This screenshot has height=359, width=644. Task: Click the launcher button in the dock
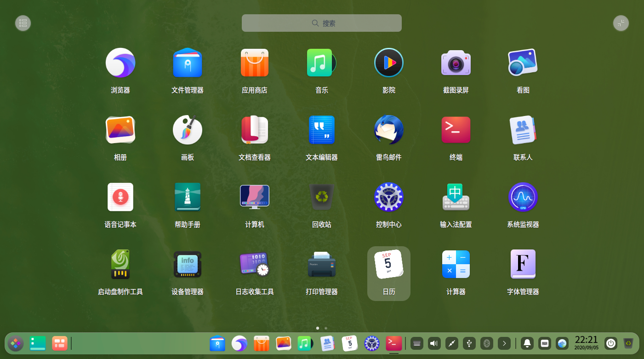[16, 343]
